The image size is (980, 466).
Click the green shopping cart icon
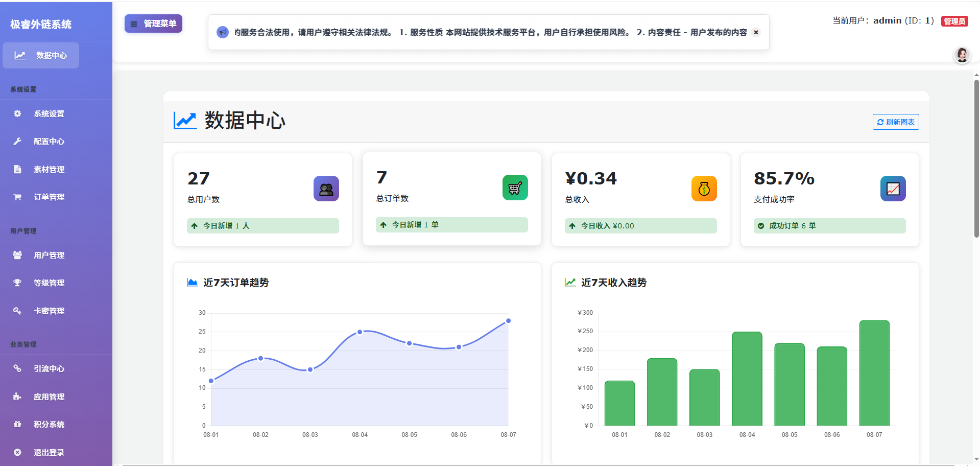click(x=515, y=188)
